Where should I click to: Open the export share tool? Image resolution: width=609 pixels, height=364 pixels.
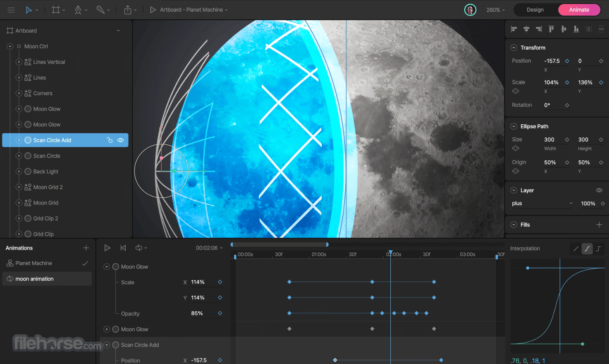[x=128, y=10]
